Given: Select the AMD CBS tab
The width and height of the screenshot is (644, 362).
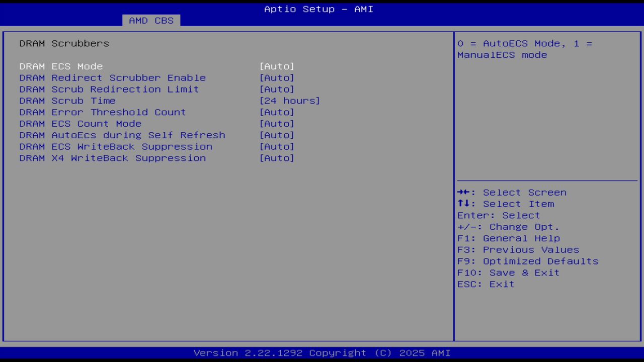Looking at the screenshot, I should (151, 20).
